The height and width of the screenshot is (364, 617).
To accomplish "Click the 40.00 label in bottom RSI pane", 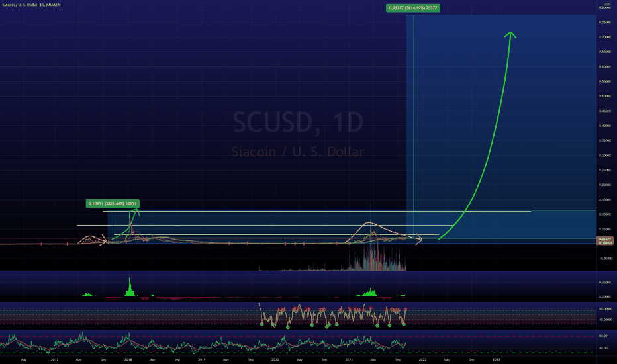I will [603, 348].
